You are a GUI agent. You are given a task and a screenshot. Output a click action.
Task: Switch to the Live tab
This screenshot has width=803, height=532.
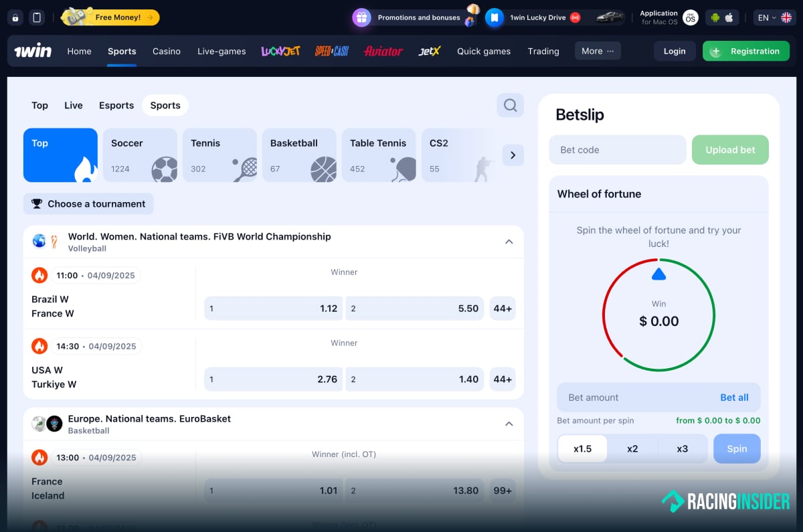[74, 105]
